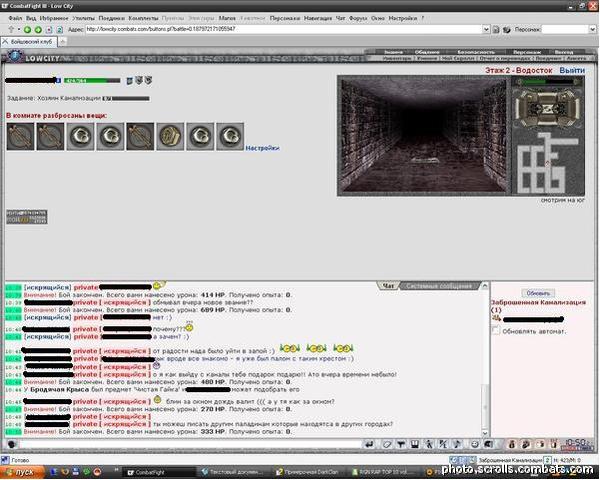Click the smiley emoticons icon

(474, 444)
